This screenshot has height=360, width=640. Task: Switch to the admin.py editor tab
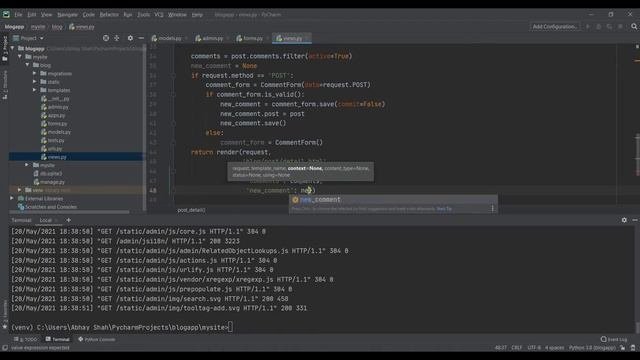click(x=209, y=38)
